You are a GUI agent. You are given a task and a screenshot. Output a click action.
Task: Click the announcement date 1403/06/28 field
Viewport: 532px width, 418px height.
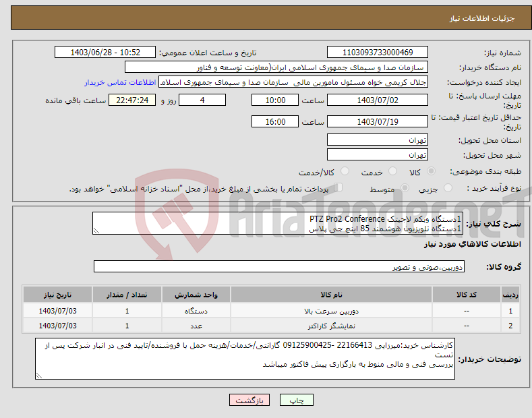tap(105, 53)
